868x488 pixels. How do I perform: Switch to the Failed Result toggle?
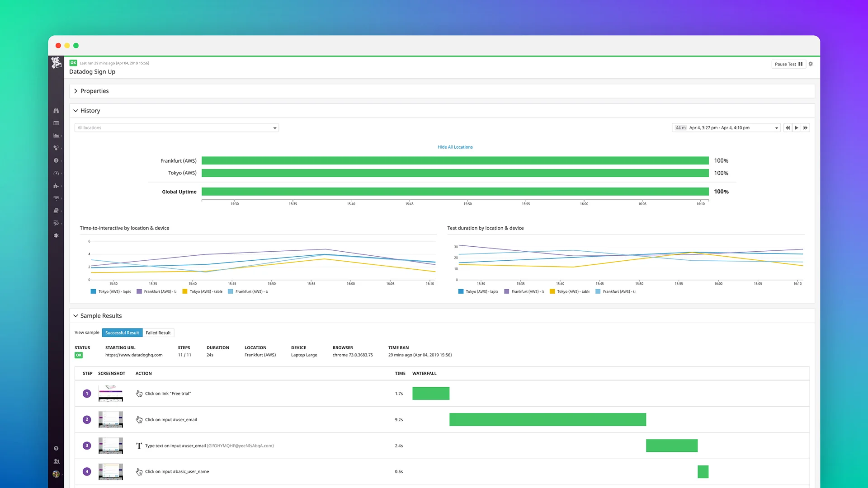tap(158, 333)
